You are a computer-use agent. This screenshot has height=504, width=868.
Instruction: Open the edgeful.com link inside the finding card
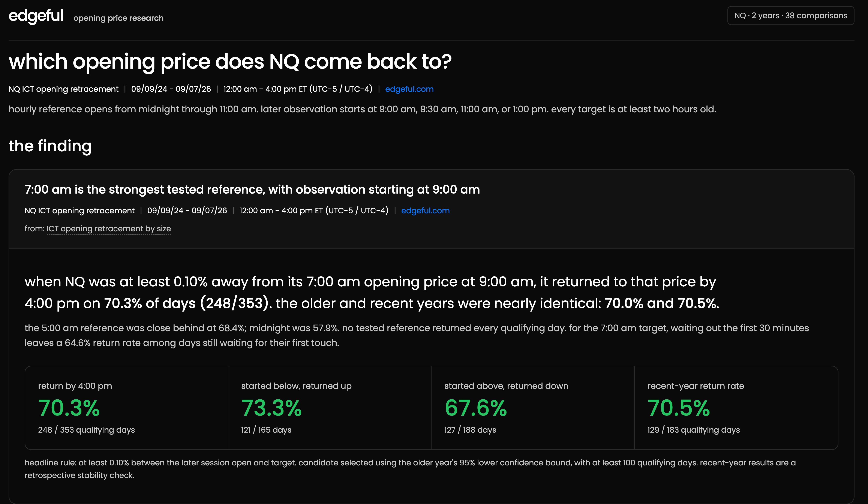click(425, 211)
